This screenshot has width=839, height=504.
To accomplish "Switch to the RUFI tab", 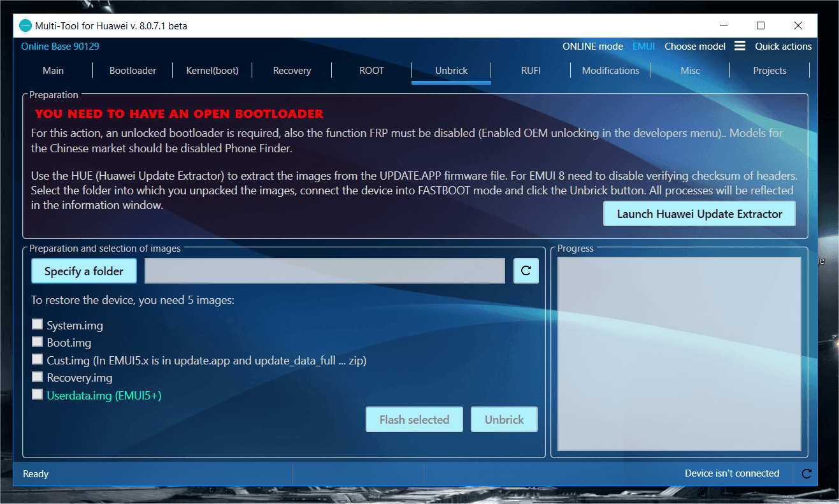I will point(531,71).
